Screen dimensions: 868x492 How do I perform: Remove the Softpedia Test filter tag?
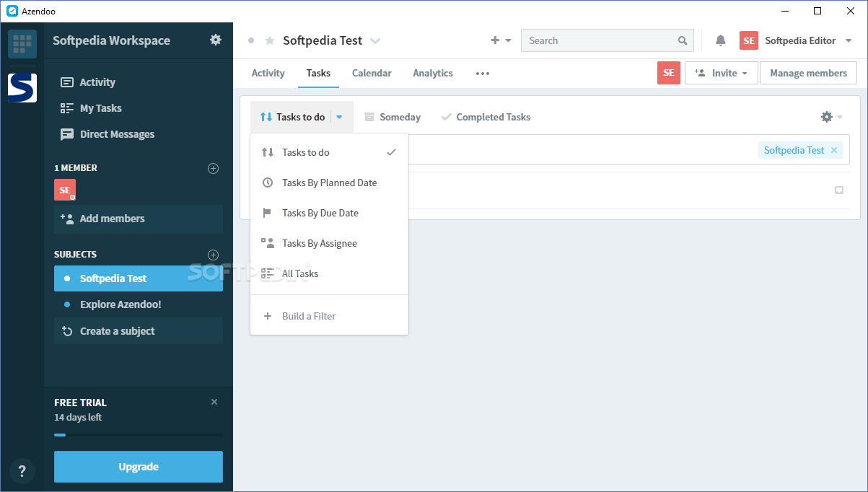tap(834, 150)
